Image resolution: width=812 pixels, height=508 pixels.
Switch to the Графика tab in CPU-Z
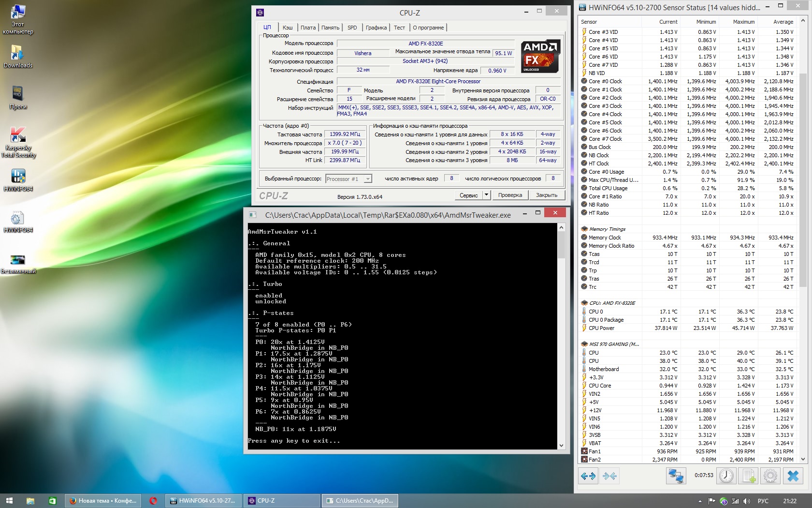tap(376, 28)
